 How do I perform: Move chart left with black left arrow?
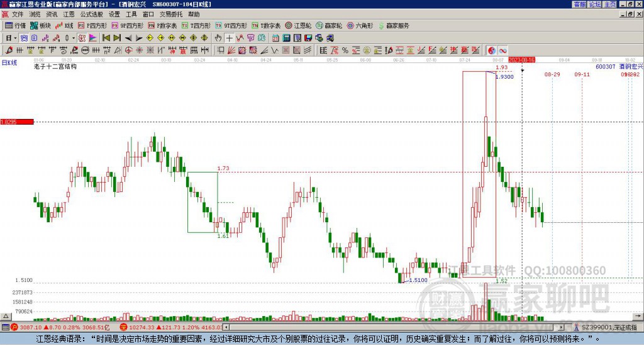click(128, 38)
